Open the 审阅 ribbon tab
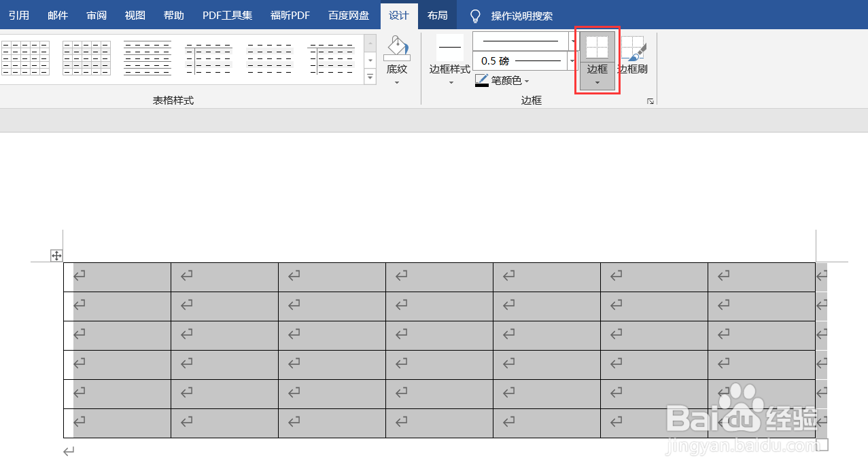Image resolution: width=868 pixels, height=475 pixels. [x=96, y=15]
